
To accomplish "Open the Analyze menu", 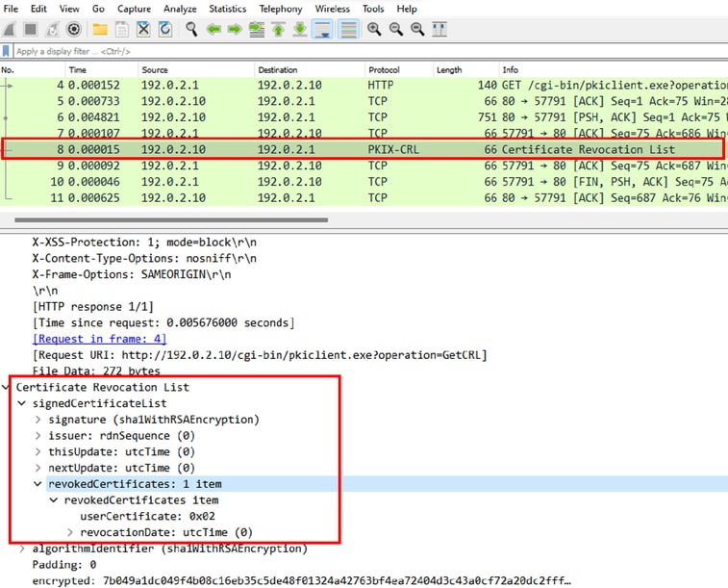I will (180, 9).
